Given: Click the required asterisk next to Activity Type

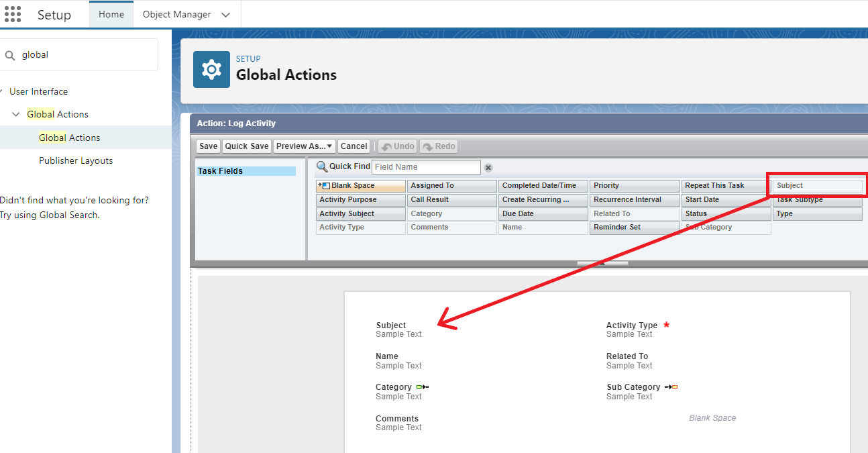Looking at the screenshot, I should coord(666,325).
